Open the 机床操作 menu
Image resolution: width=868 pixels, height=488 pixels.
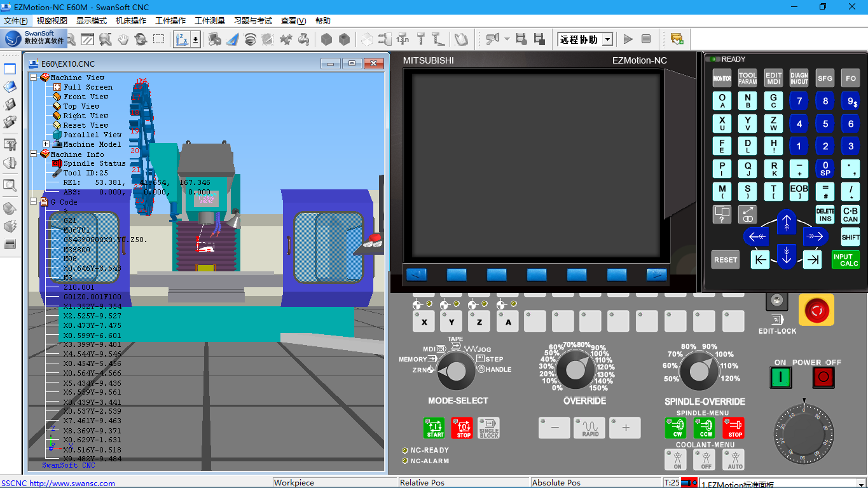coord(131,21)
